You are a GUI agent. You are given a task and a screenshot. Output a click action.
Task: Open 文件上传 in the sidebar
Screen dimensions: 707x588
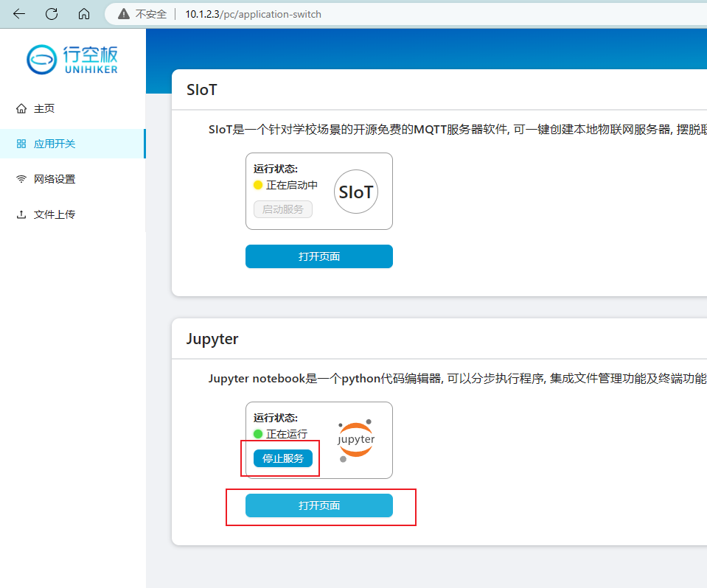[72, 214]
